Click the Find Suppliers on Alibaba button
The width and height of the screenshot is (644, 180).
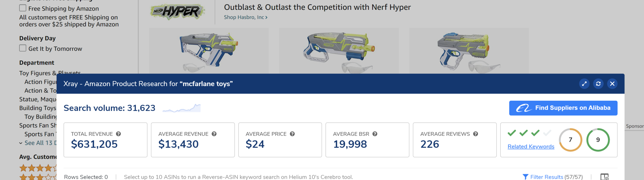563,108
